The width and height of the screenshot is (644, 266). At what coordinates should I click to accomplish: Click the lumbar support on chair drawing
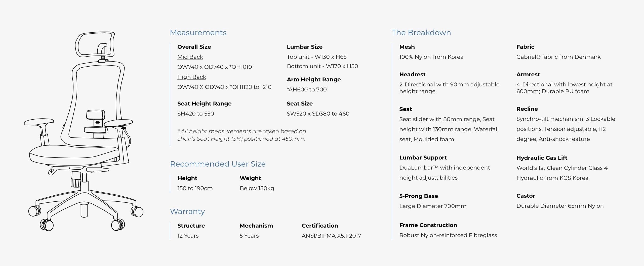pos(95,121)
